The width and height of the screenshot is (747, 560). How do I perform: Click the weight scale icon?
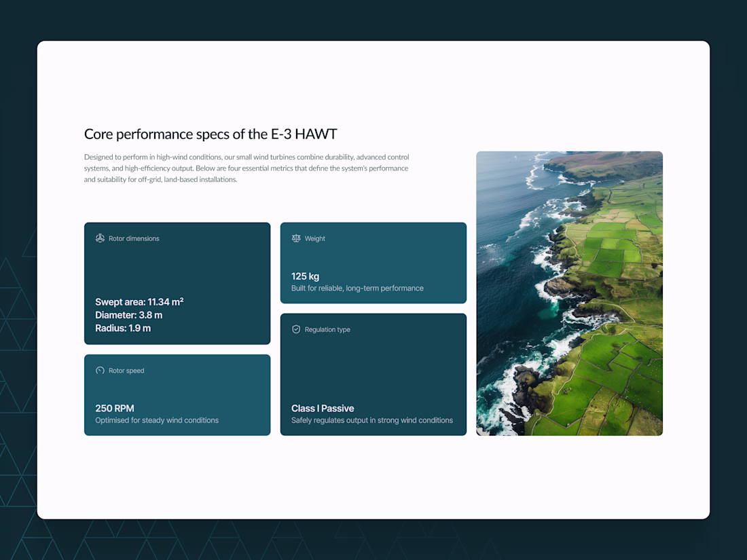[296, 238]
